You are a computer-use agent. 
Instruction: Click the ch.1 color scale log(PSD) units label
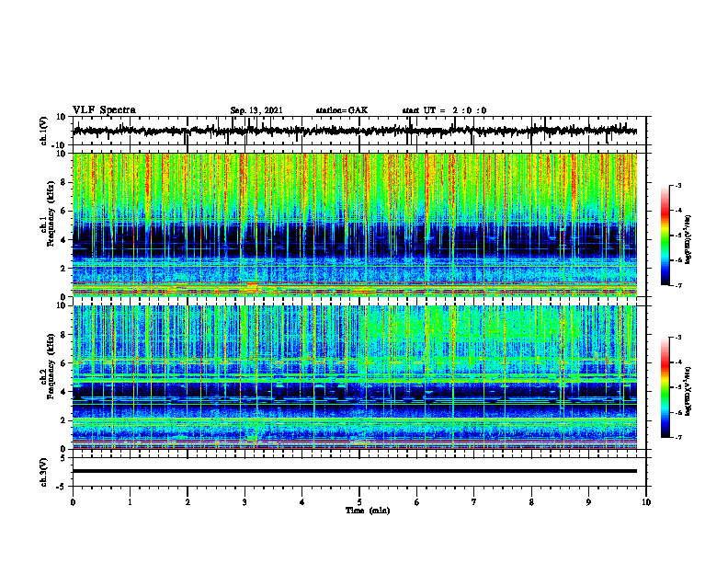pyautogui.click(x=688, y=240)
